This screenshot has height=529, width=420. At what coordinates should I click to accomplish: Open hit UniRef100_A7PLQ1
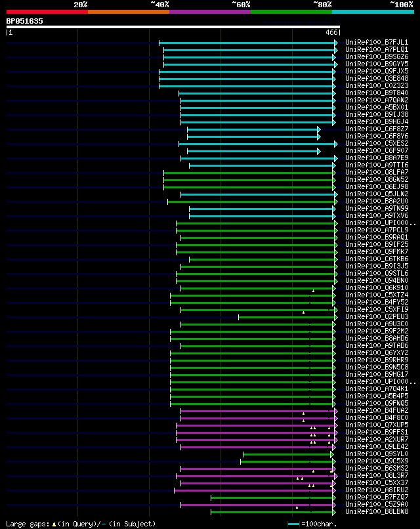click(x=377, y=50)
